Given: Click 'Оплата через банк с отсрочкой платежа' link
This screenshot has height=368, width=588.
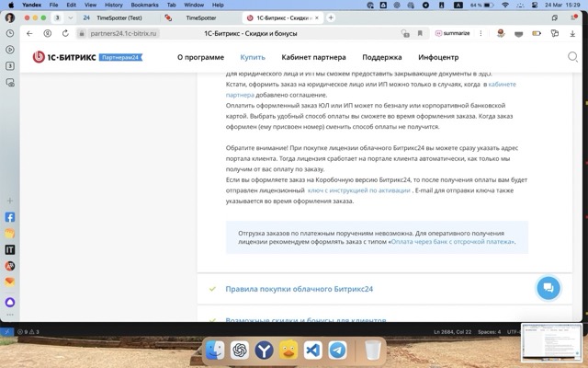Looking at the screenshot, I should (x=453, y=242).
